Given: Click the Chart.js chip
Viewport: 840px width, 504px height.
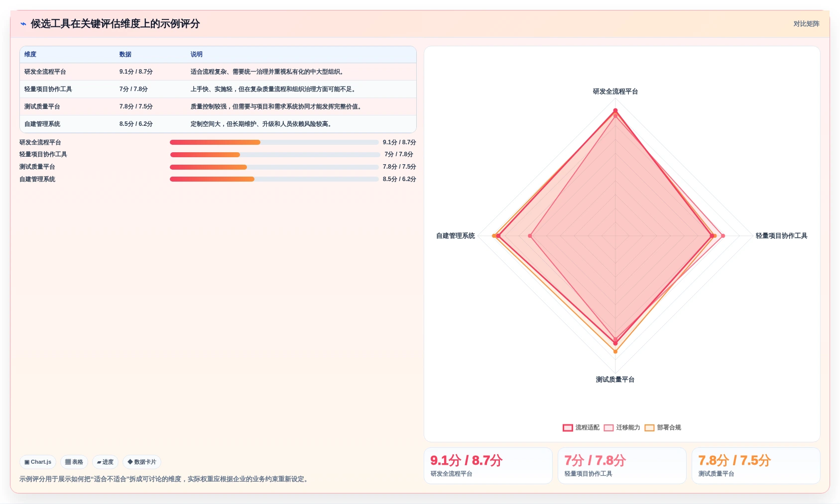Looking at the screenshot, I should (38, 462).
